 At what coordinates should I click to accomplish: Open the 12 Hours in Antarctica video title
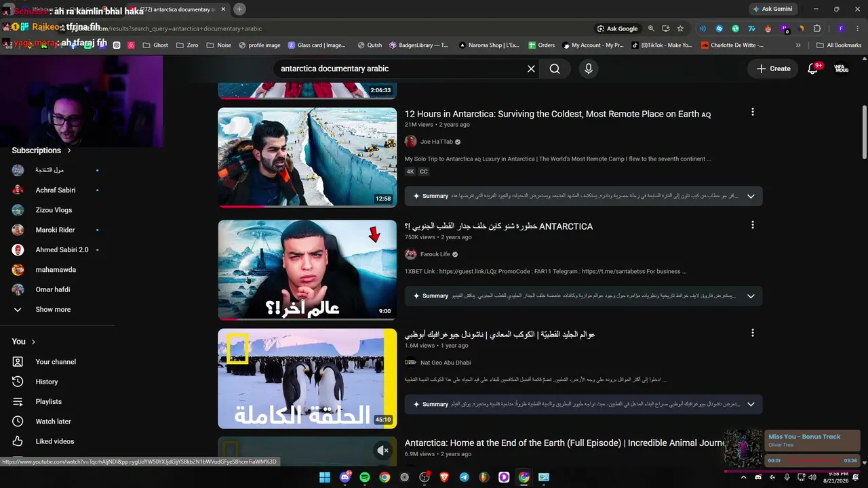557,114
